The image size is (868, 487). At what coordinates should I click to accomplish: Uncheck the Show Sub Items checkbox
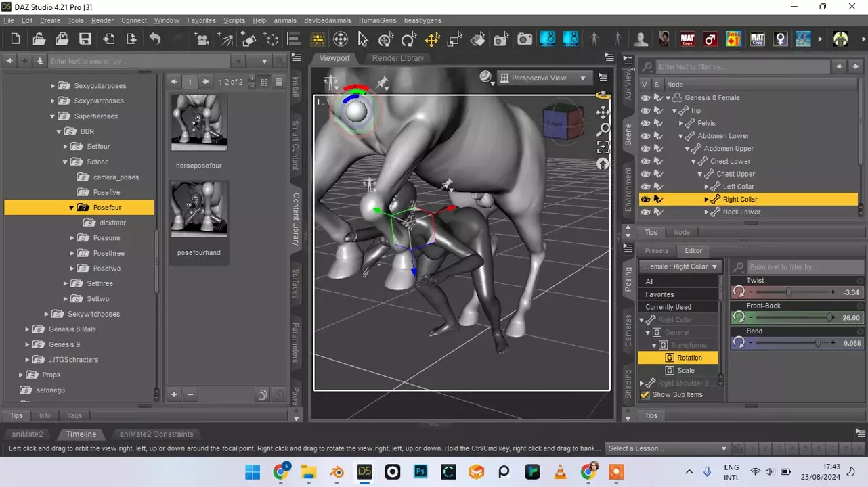click(645, 395)
